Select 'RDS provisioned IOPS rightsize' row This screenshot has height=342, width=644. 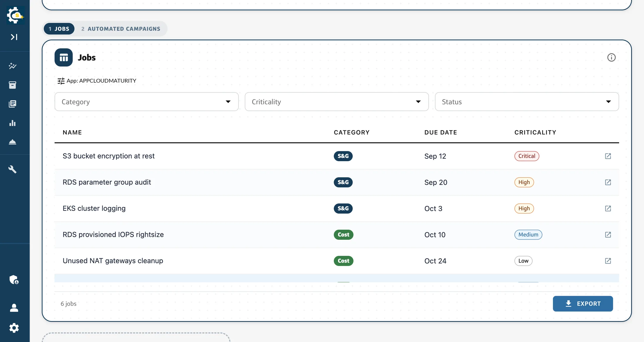pyautogui.click(x=337, y=235)
